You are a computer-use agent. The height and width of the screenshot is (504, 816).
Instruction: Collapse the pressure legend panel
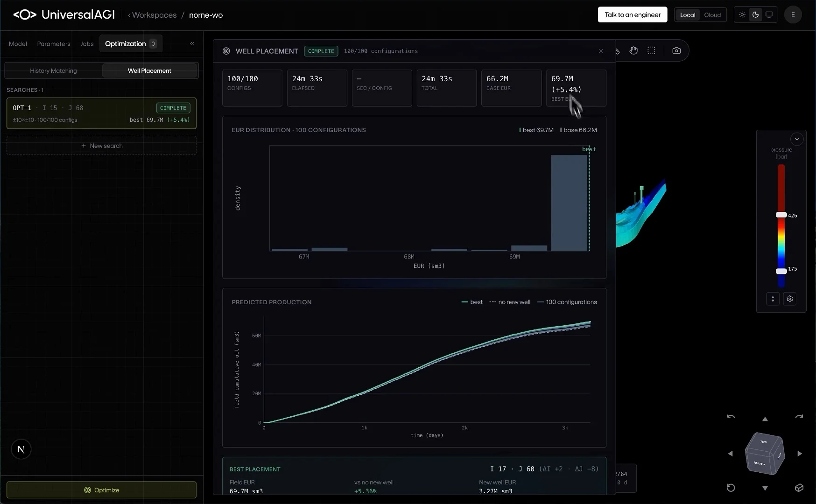(797, 139)
